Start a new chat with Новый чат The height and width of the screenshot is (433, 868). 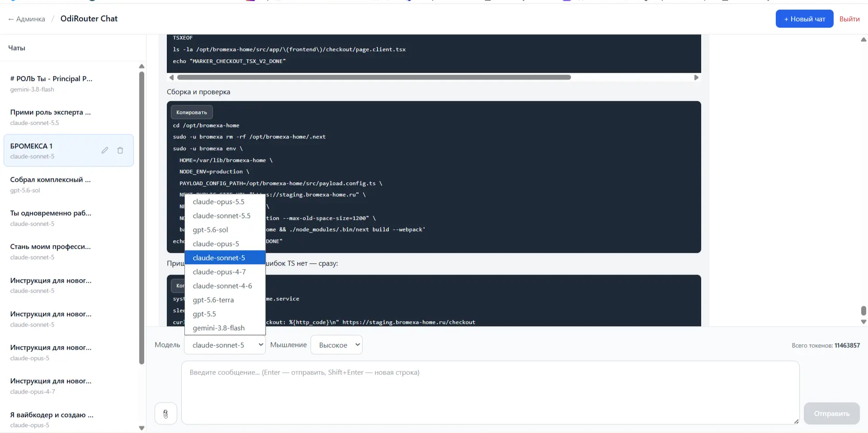point(804,19)
